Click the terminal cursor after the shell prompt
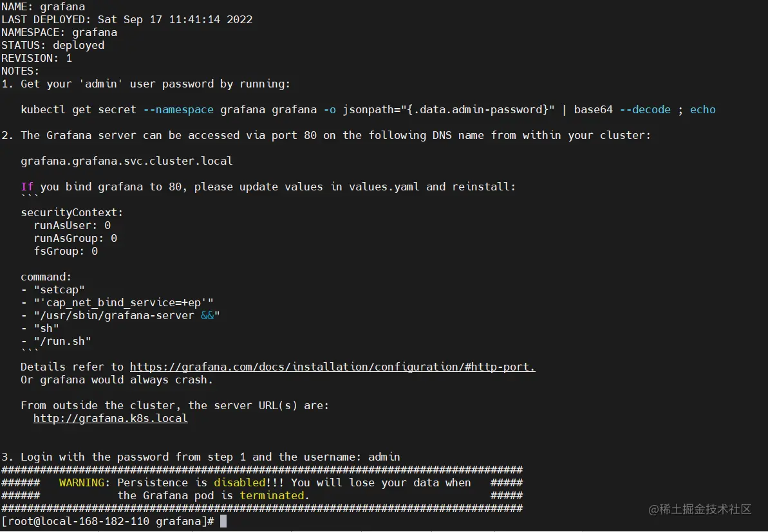Image resolution: width=768 pixels, height=532 pixels. click(x=223, y=521)
